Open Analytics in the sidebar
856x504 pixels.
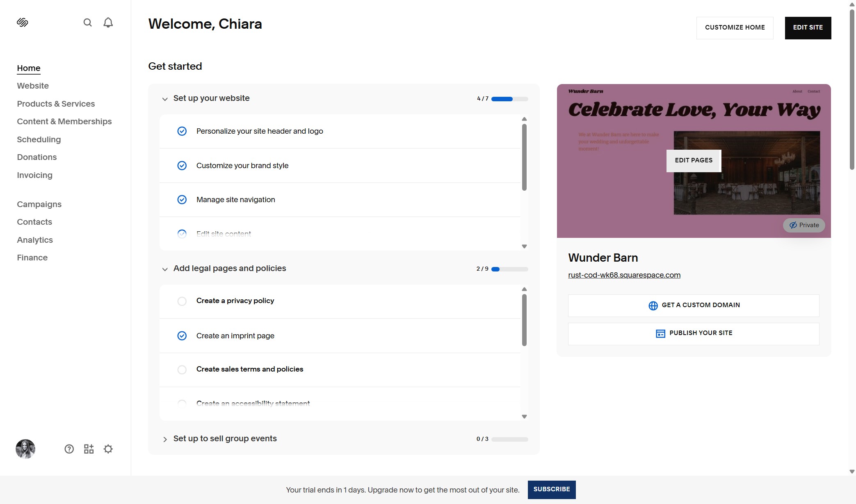[35, 240]
